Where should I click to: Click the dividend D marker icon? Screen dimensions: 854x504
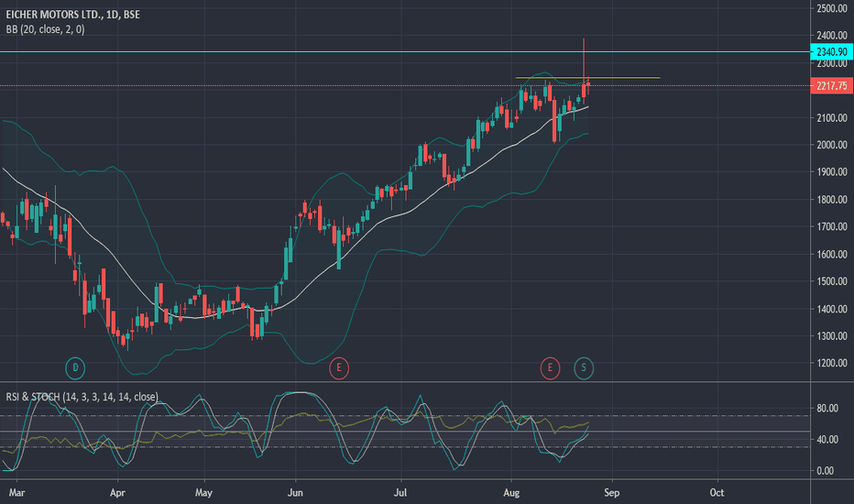(75, 367)
